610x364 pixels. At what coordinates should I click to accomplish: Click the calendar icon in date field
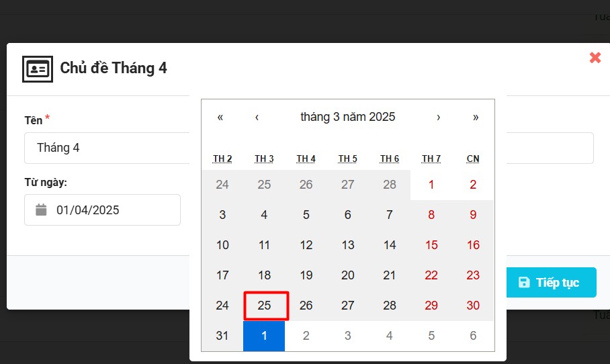42,210
